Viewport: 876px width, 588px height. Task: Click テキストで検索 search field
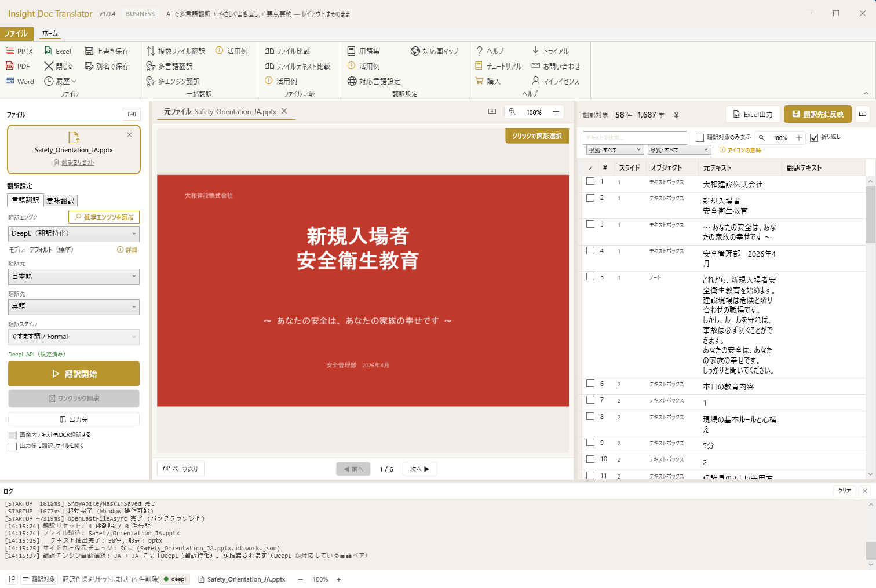(635, 137)
